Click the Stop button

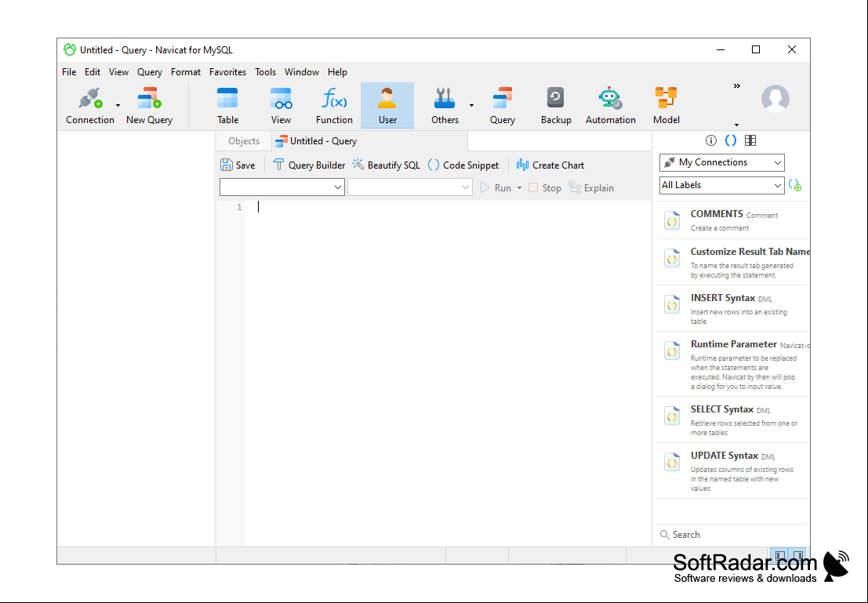pos(545,187)
